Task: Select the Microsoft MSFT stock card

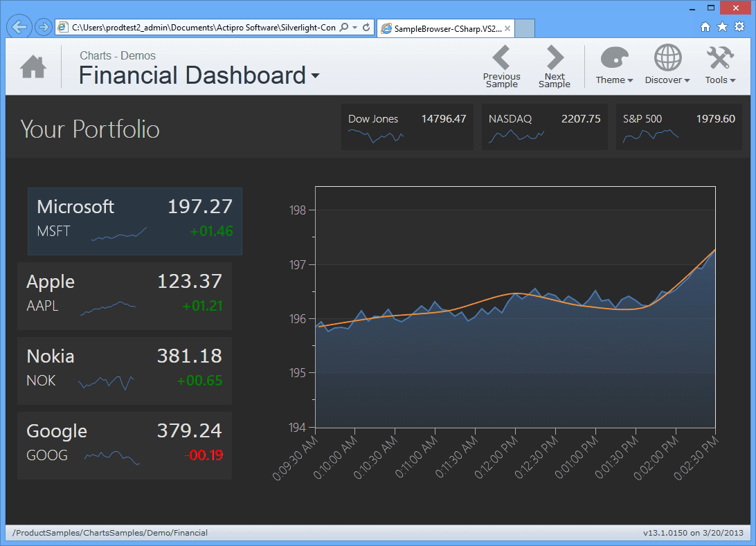Action: click(135, 221)
